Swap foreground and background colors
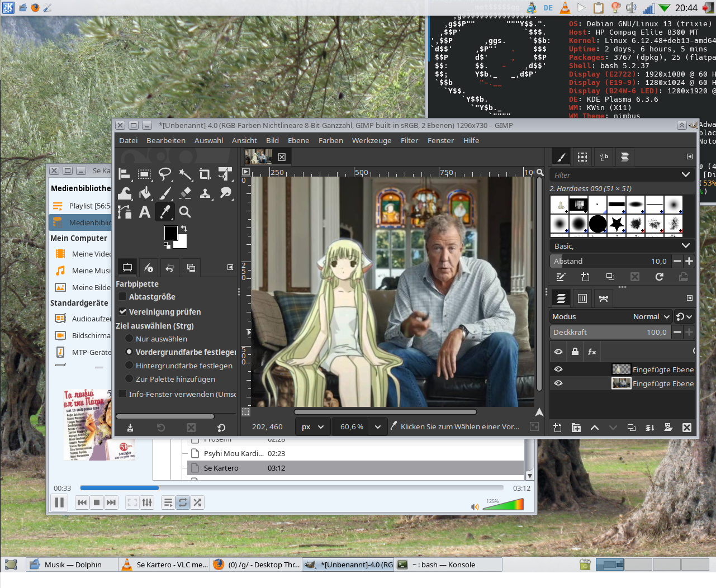This screenshot has width=716, height=588. (184, 229)
